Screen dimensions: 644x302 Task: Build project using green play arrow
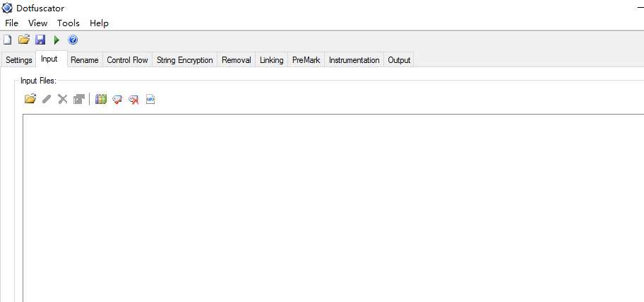click(x=56, y=40)
